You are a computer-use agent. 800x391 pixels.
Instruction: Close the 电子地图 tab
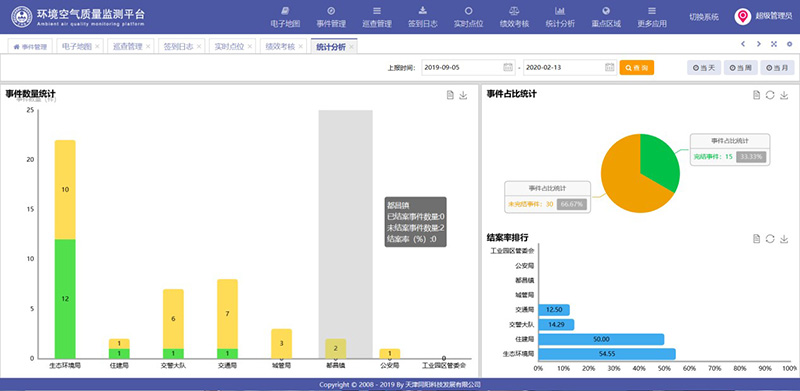pos(97,46)
